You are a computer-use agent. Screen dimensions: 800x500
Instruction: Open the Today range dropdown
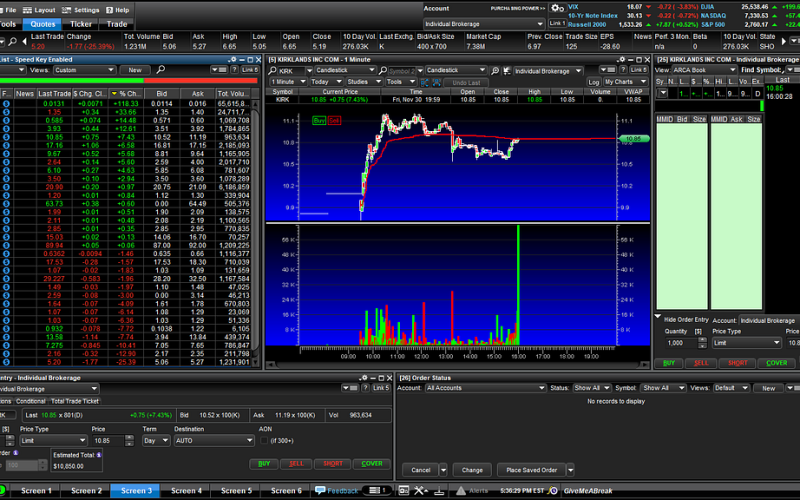pyautogui.click(x=326, y=82)
